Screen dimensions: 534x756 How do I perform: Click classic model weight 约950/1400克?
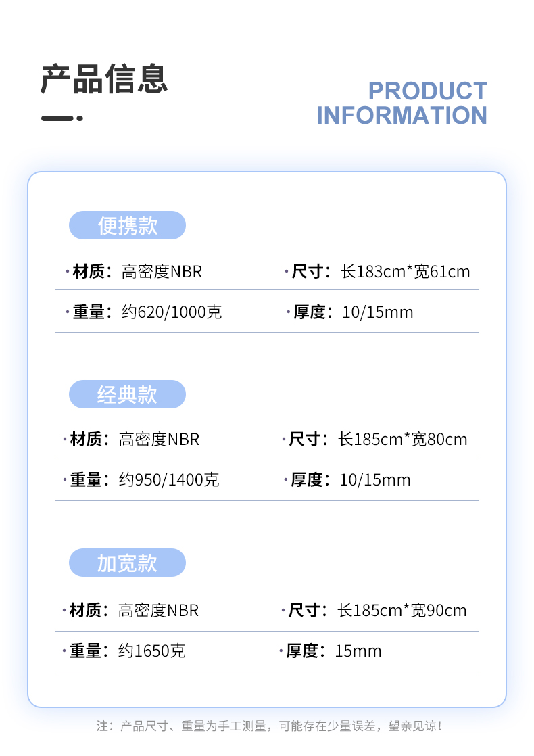click(x=169, y=479)
